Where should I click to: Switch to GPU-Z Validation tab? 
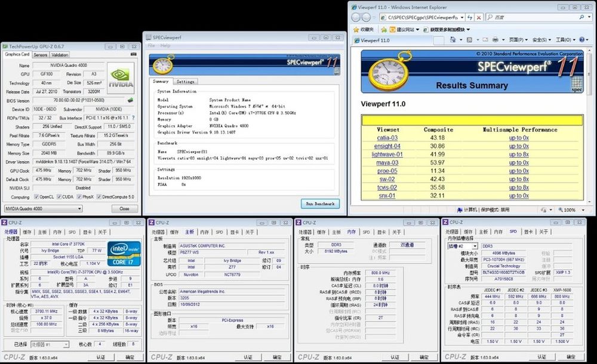click(x=59, y=55)
